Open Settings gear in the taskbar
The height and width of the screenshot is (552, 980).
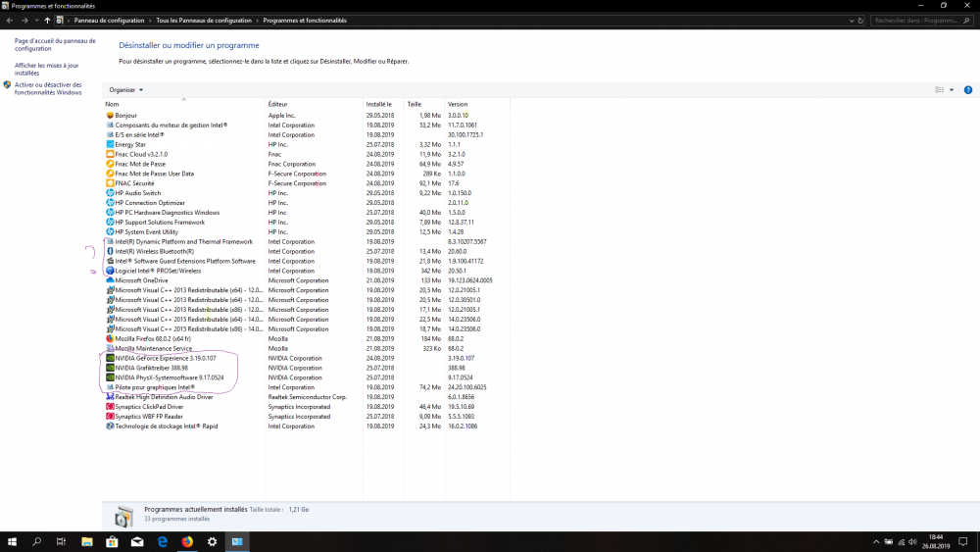212,542
